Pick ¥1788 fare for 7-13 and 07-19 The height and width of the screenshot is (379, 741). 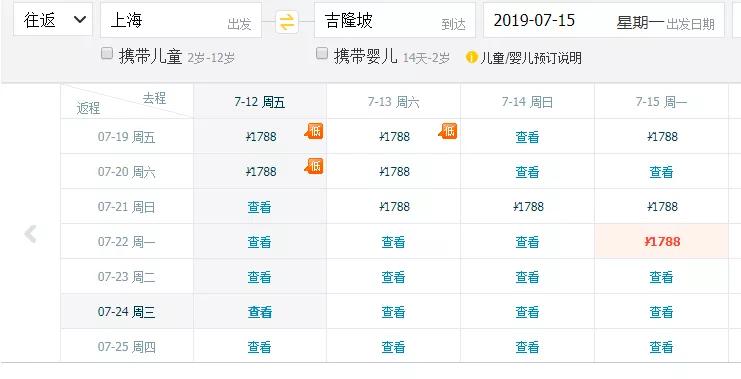click(x=395, y=137)
